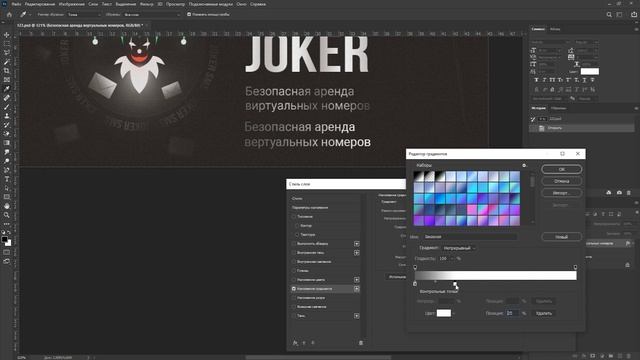Switch to the Абзац tab
Screen dimensions: 640x360
[x=555, y=29]
